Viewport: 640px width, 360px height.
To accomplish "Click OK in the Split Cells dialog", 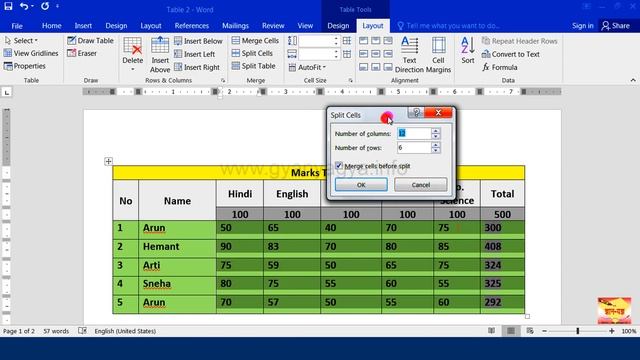I will pyautogui.click(x=361, y=185).
